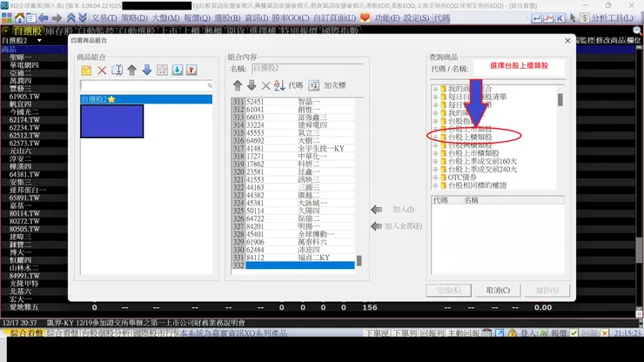Open the 設定(S) menu
This screenshot has height=362, width=644.
(416, 18)
